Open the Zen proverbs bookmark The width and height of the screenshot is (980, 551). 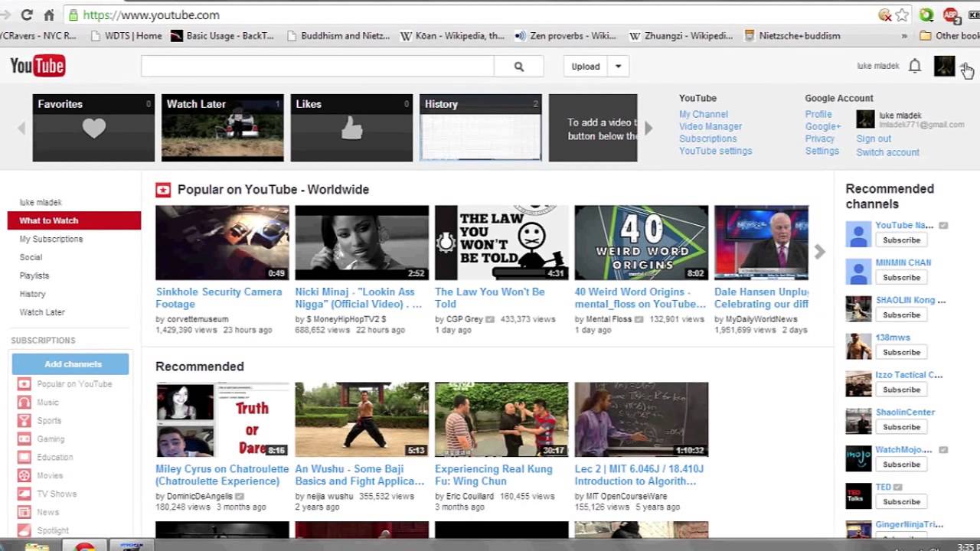565,36
